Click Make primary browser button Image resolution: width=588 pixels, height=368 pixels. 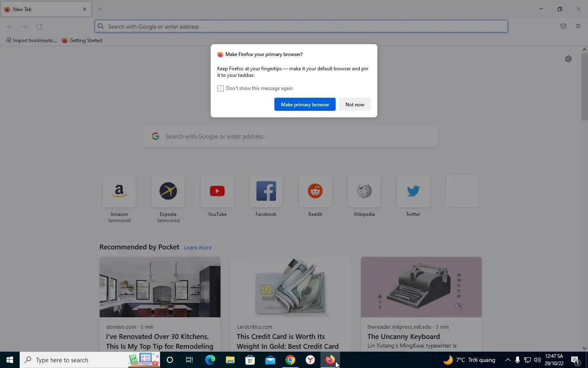pos(305,104)
